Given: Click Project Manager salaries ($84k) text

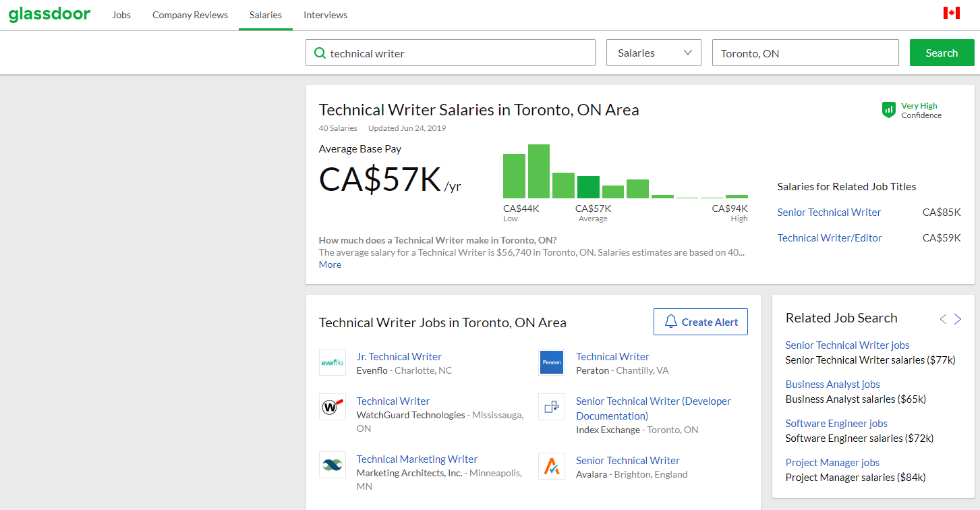Looking at the screenshot, I should pyautogui.click(x=855, y=477).
